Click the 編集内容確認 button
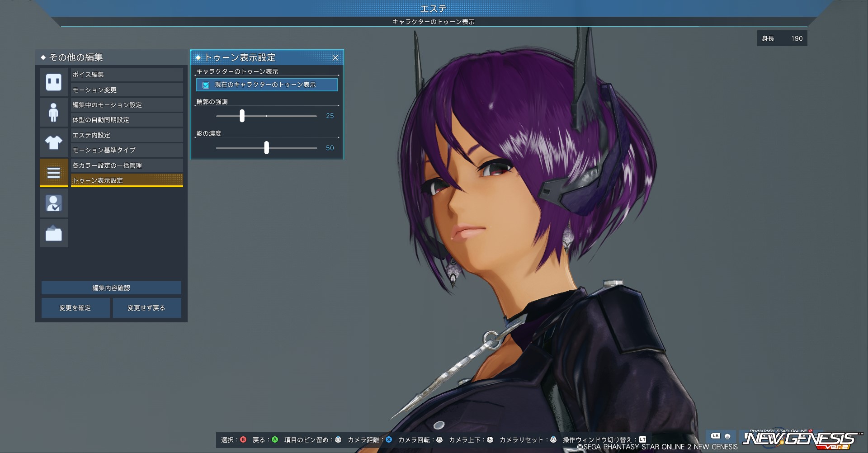This screenshot has width=868, height=453. coord(111,288)
